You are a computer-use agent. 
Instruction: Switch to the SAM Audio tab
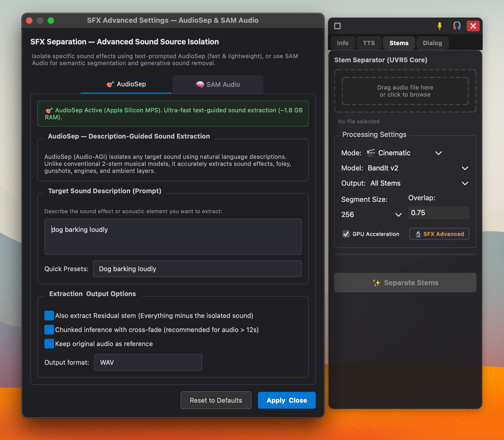pos(218,85)
